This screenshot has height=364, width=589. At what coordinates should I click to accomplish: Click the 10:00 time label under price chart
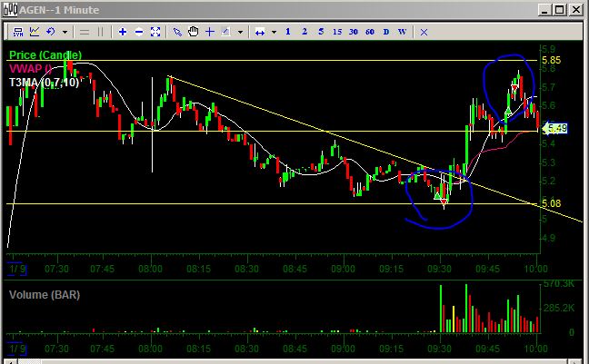tap(535, 269)
